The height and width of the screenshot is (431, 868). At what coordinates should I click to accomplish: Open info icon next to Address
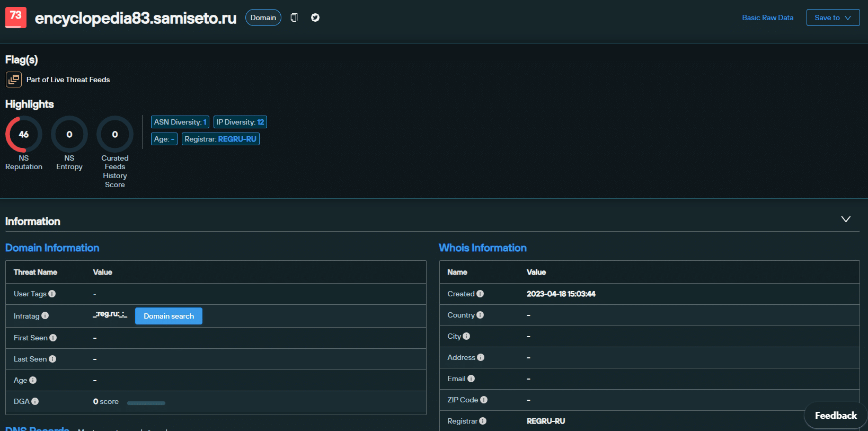click(x=481, y=357)
